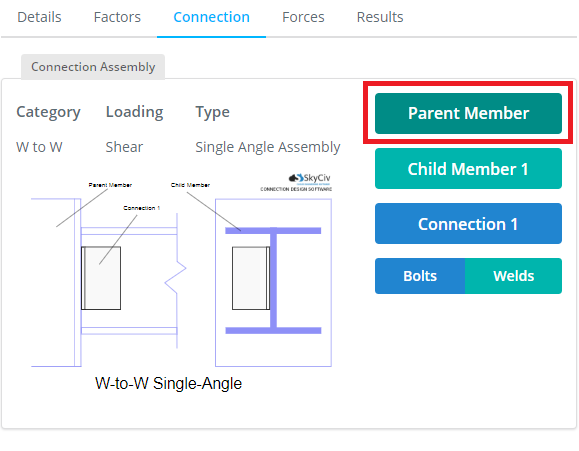Open Child Member 1 settings
This screenshot has height=451, width=579.
pos(468,169)
